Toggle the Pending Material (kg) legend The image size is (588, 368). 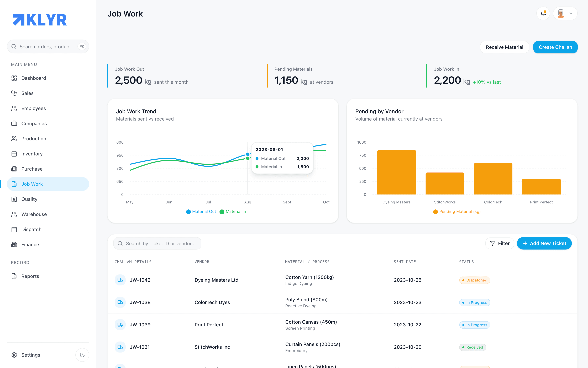tap(457, 212)
